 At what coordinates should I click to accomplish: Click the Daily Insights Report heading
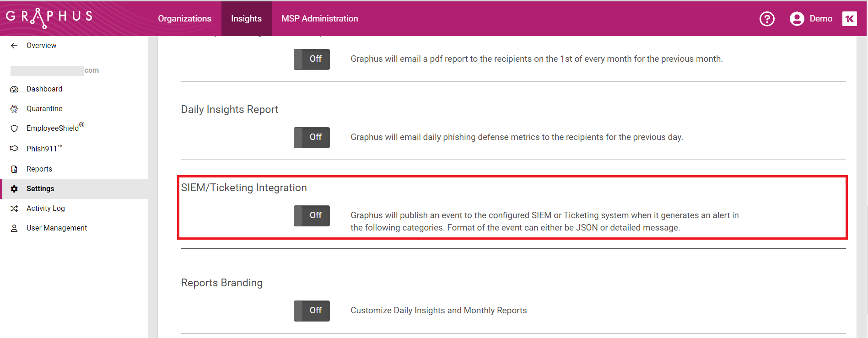(230, 110)
